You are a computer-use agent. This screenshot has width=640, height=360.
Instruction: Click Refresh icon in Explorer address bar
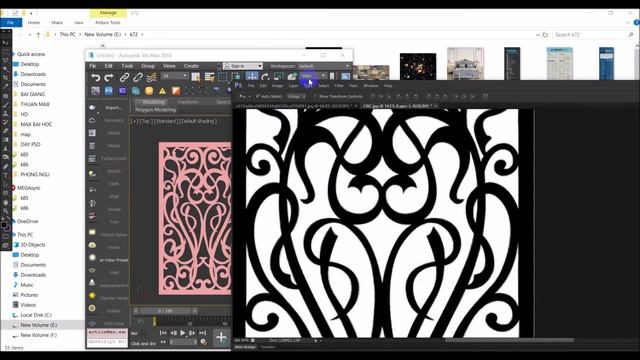point(545,35)
